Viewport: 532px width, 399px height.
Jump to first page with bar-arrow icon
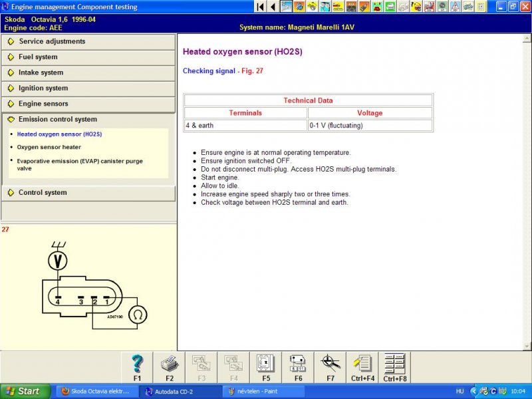point(260,7)
